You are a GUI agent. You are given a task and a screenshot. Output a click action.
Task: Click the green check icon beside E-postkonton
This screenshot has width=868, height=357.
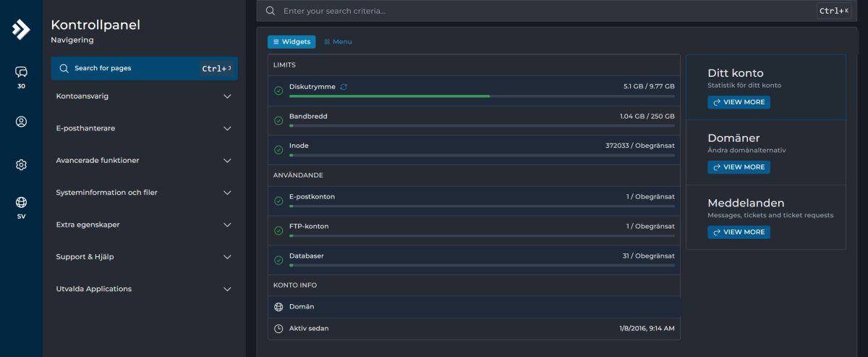(x=278, y=201)
